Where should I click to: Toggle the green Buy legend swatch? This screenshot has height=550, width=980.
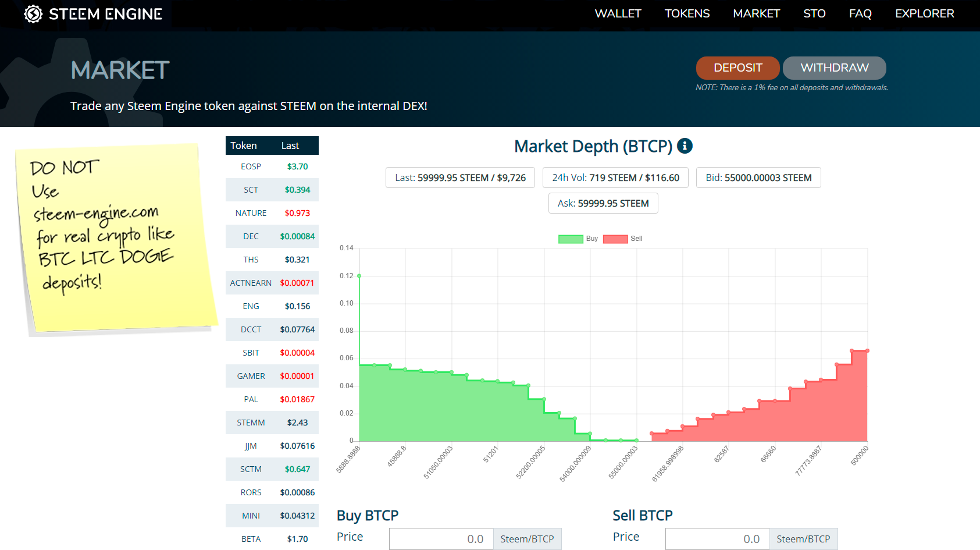coord(571,239)
